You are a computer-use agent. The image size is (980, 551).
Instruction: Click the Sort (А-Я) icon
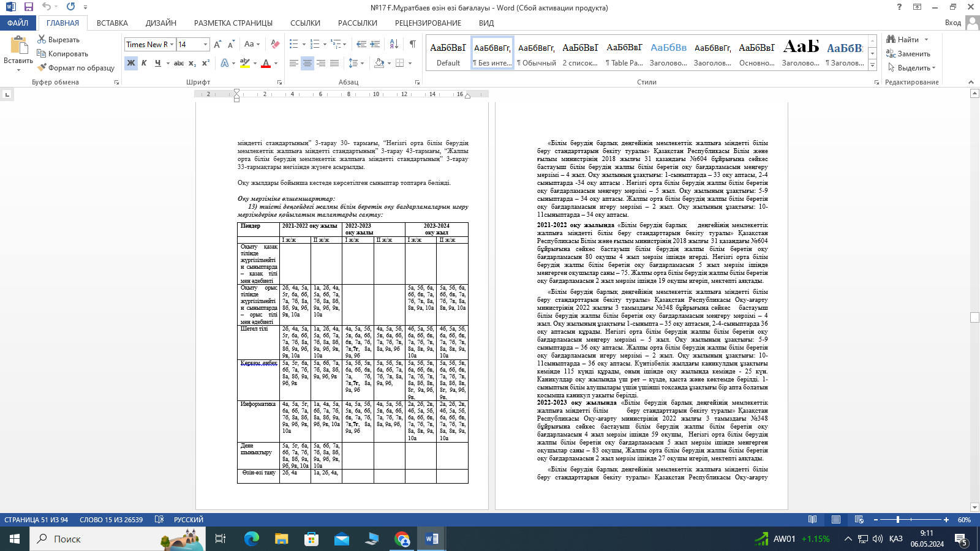coord(394,44)
